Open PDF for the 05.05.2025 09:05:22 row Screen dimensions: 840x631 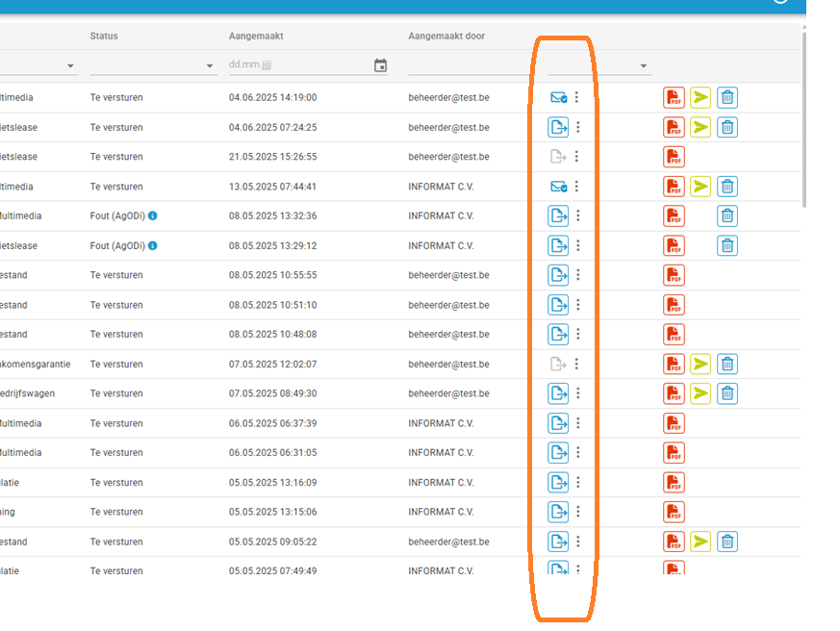coord(674,542)
